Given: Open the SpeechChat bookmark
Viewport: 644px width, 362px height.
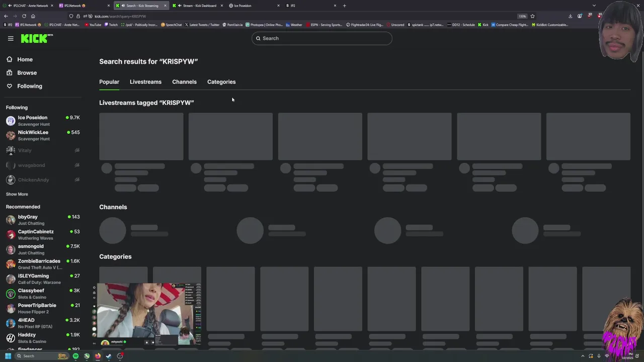Looking at the screenshot, I should 172,25.
